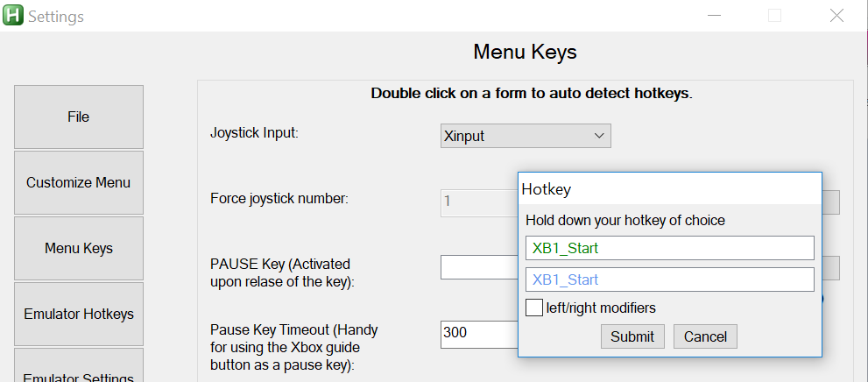The width and height of the screenshot is (868, 382).
Task: Cancel the Hotkey dialog
Action: click(705, 336)
